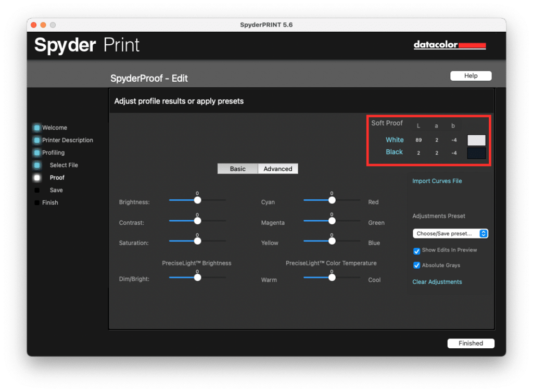The width and height of the screenshot is (533, 392).
Task: Click the 'Adjust profile results or apply presets' text
Action: [179, 102]
